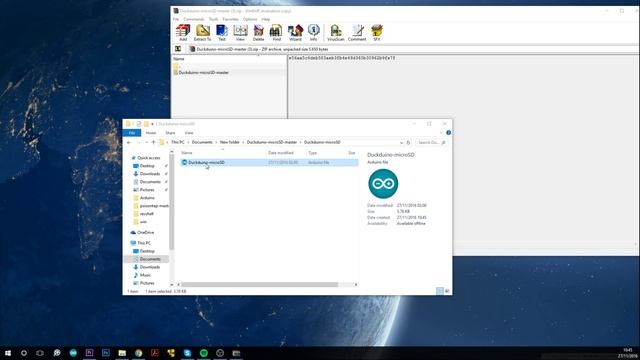
Task: Open the Share tab in Explorer ribbon
Action: [170, 133]
